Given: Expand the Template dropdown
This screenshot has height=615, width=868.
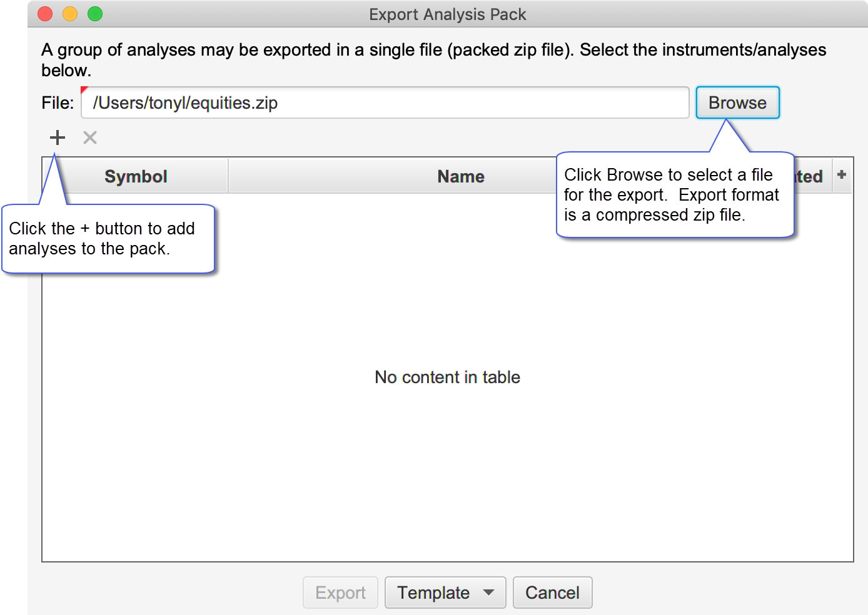Looking at the screenshot, I should point(445,592).
